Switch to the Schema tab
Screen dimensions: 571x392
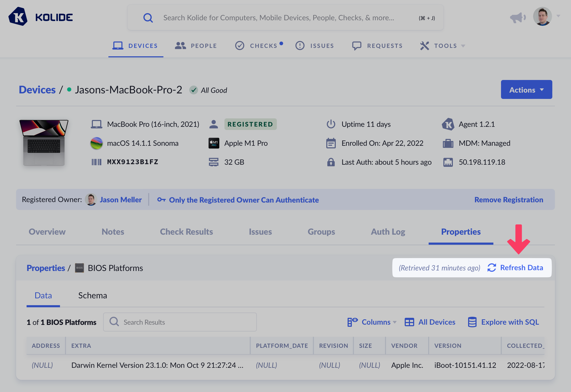[x=92, y=295]
